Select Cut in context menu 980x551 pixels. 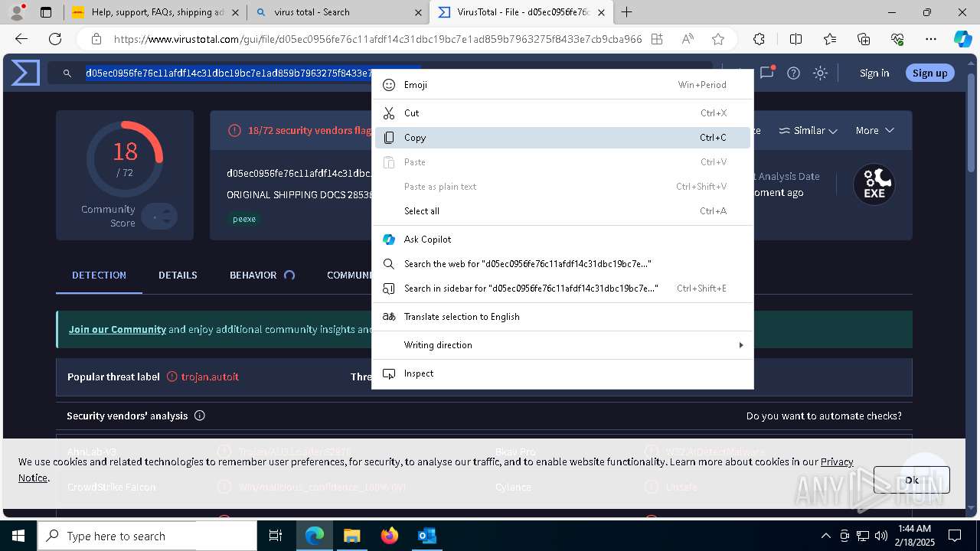point(563,113)
